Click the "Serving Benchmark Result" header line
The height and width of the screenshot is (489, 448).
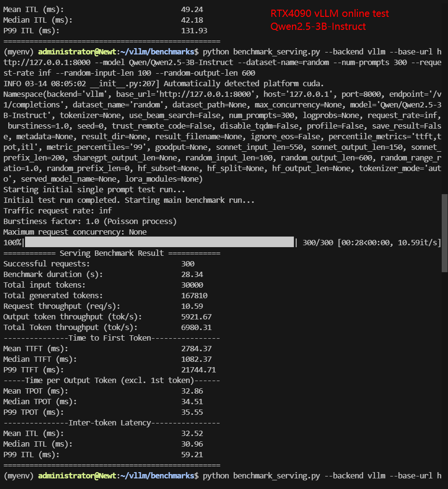pyautogui.click(x=112, y=253)
